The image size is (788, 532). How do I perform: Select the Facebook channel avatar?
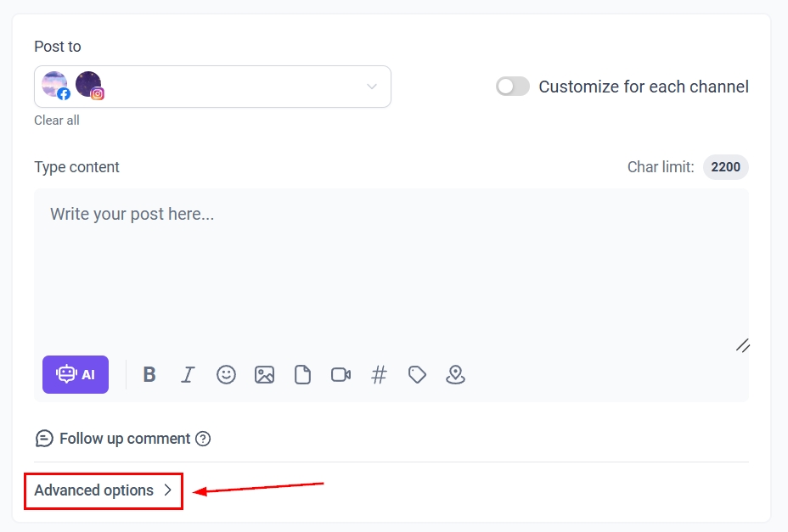coord(55,86)
